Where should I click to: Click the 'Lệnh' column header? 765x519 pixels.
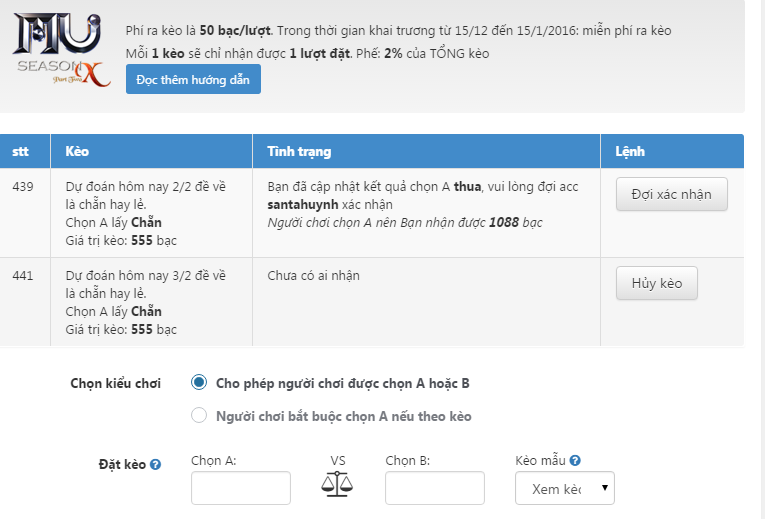[630, 152]
